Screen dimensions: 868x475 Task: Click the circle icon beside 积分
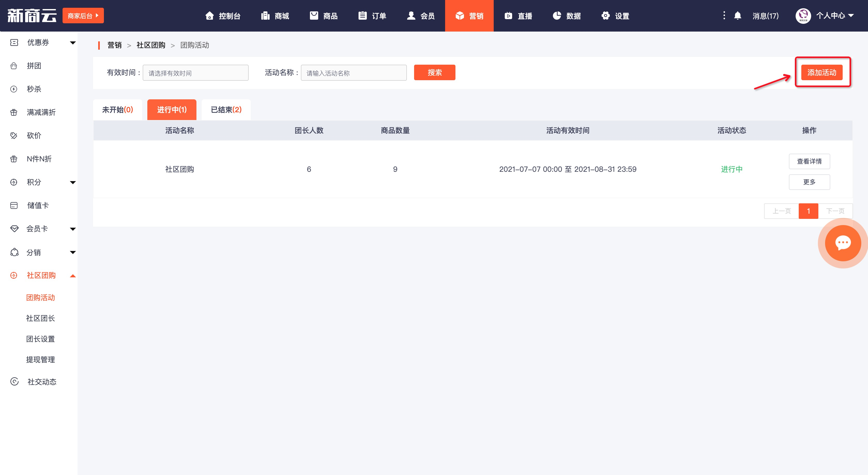(14, 182)
